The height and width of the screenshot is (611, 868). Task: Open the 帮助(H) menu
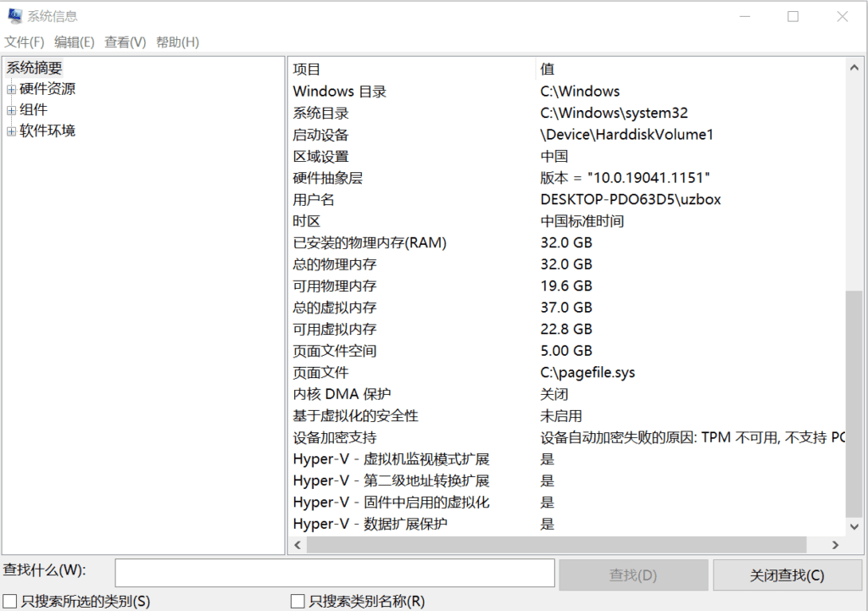177,42
